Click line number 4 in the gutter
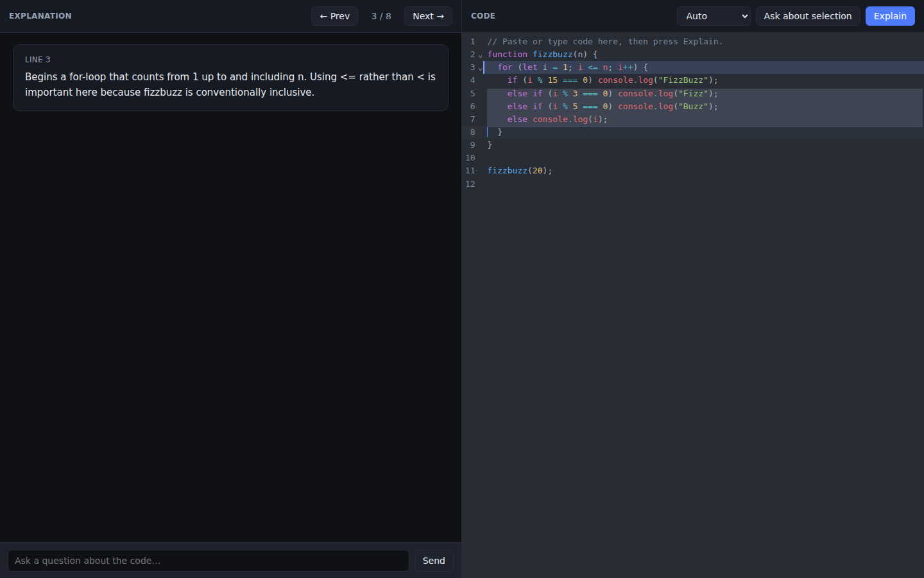The image size is (924, 578). point(473,80)
